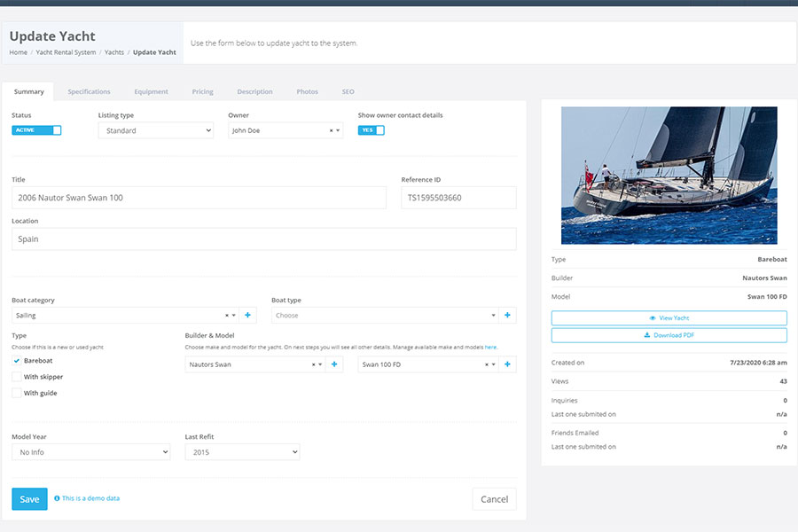The width and height of the screenshot is (798, 532).
Task: Click the Cancel button
Action: (x=494, y=499)
